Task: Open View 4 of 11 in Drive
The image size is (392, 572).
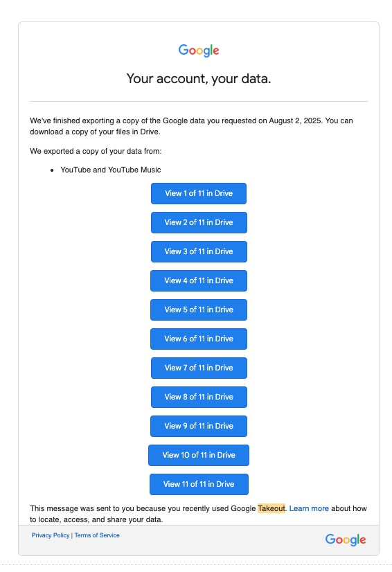Action: point(199,280)
